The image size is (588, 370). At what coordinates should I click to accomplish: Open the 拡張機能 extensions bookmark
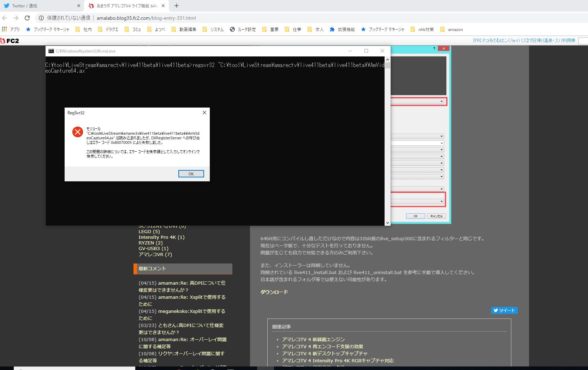tap(342, 30)
